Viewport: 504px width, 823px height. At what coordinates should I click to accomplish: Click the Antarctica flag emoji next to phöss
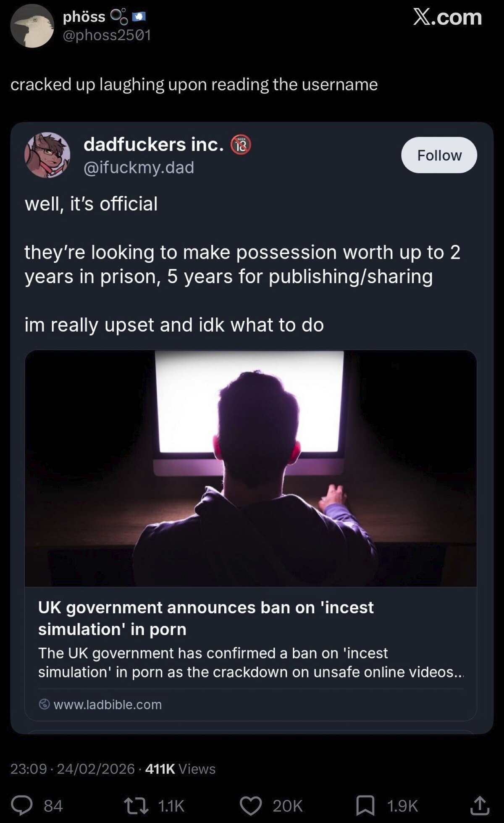coord(138,16)
